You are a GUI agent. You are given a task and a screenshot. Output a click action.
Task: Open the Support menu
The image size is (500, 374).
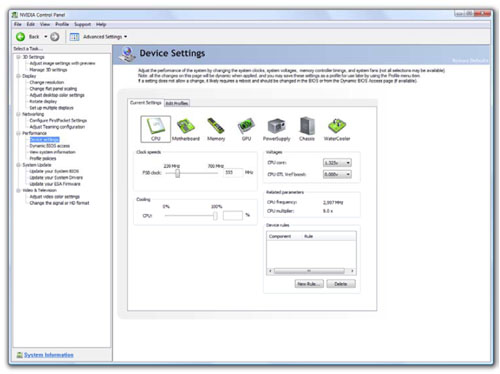(82, 24)
